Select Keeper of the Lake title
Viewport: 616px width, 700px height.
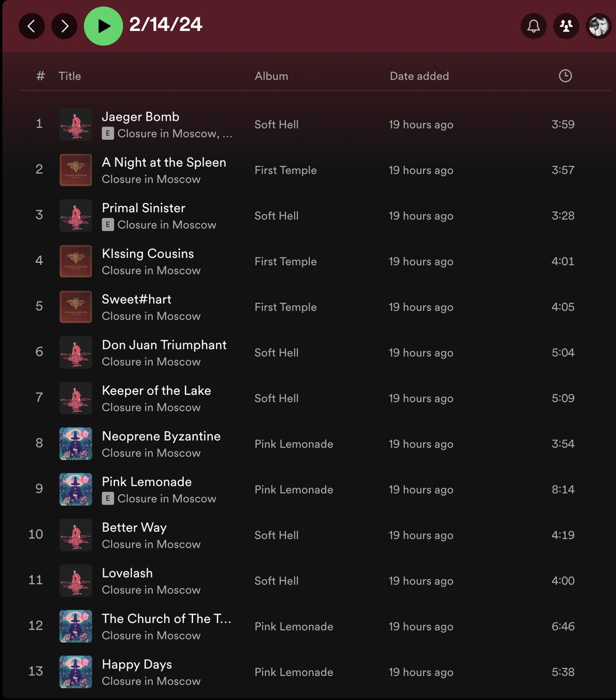(x=156, y=390)
